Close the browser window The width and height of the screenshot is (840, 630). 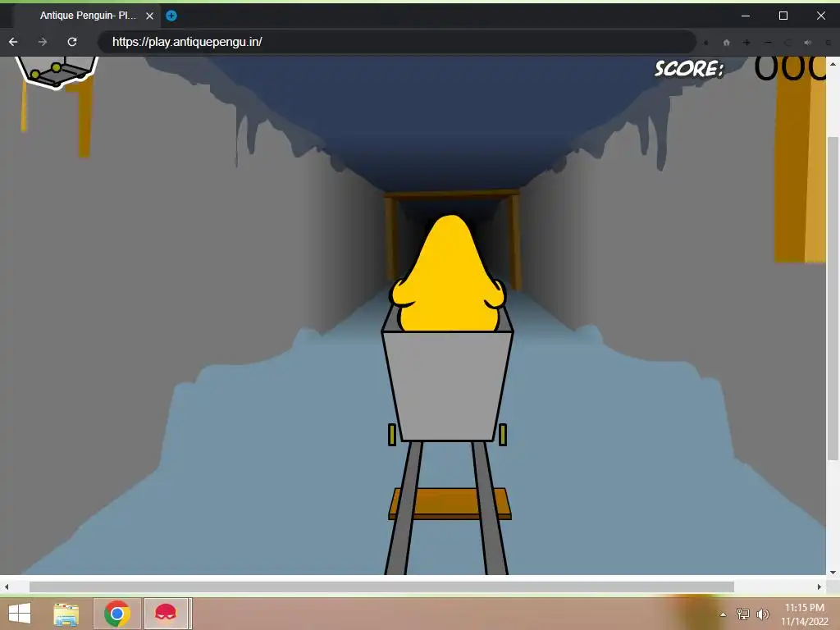point(820,16)
